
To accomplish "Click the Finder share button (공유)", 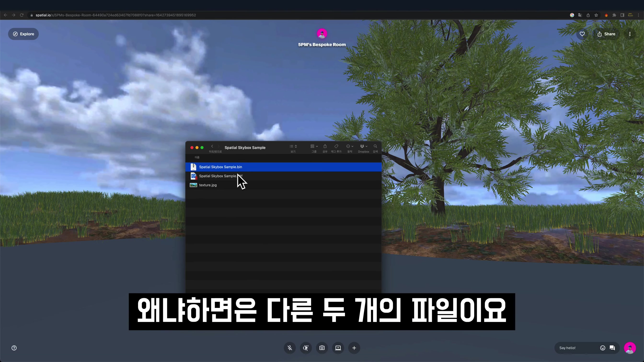I will point(325,146).
